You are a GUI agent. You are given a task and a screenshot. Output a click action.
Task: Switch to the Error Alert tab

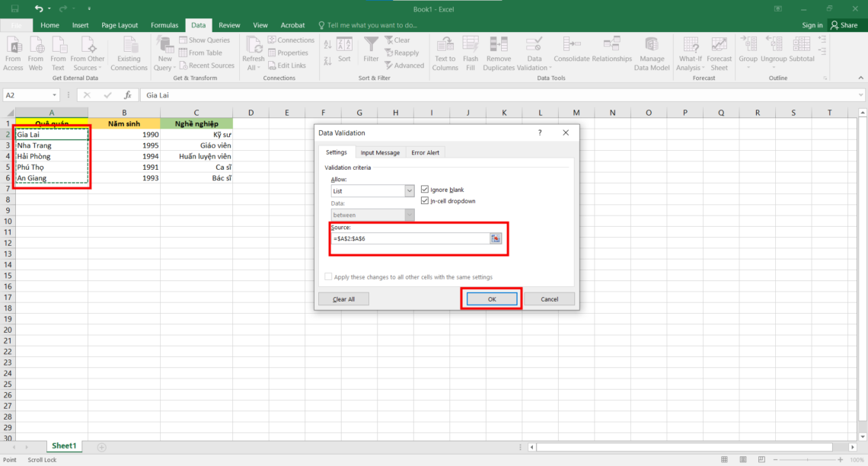(425, 152)
